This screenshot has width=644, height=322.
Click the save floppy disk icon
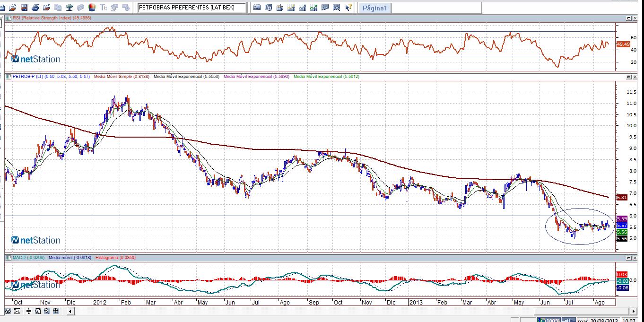pos(23,8)
